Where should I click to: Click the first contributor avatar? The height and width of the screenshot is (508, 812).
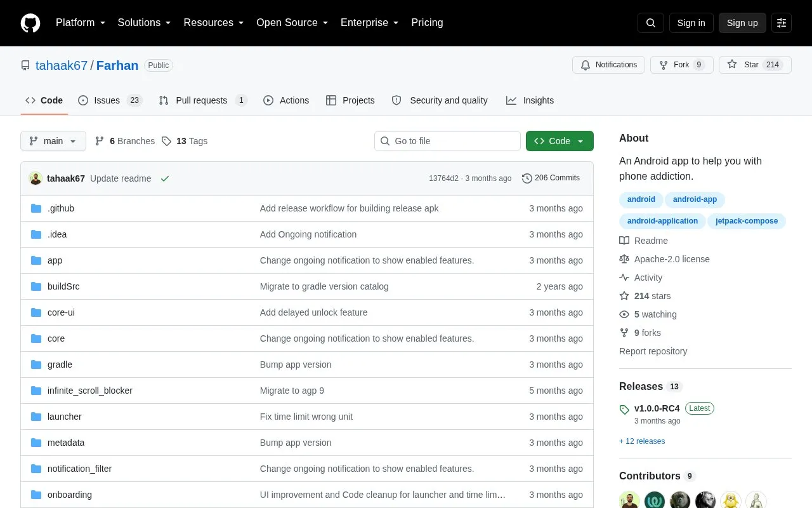pos(629,500)
